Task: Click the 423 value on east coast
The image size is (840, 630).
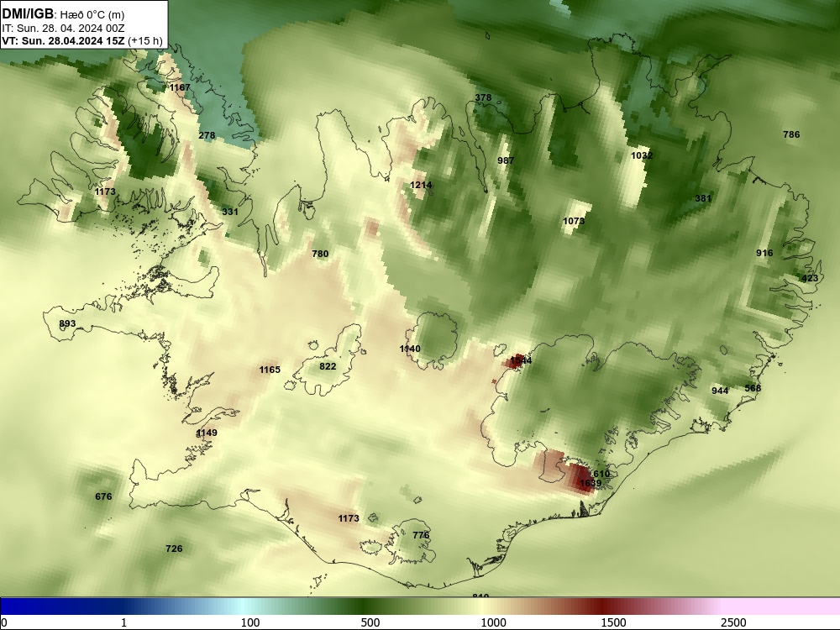Action: [810, 279]
